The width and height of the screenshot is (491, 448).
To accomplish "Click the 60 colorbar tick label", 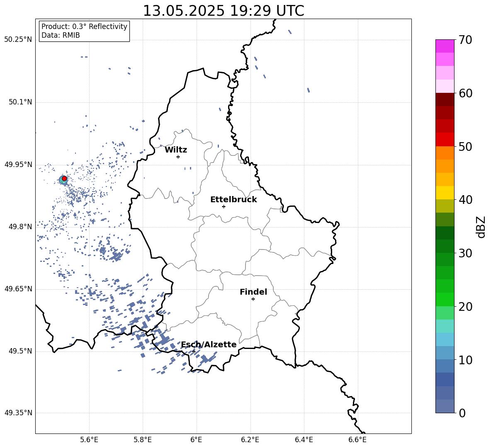I will [x=465, y=93].
